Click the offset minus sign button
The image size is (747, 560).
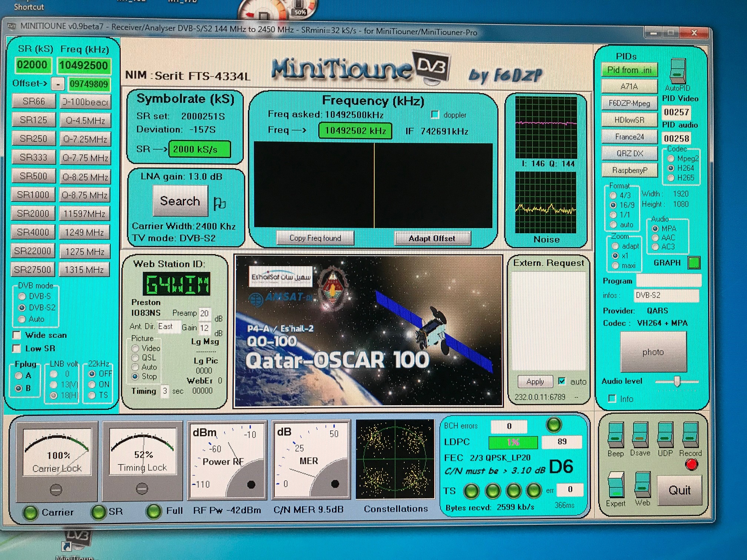(x=57, y=84)
